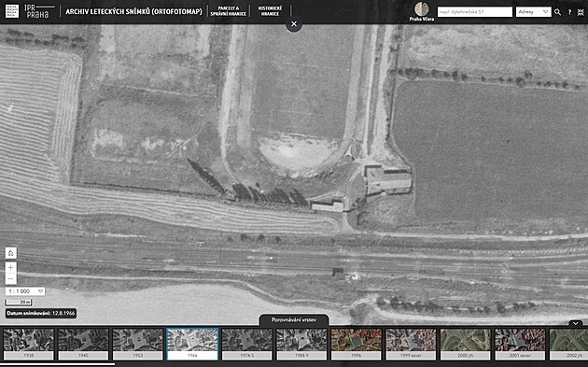Zoom out with the minus button

(x=11, y=279)
